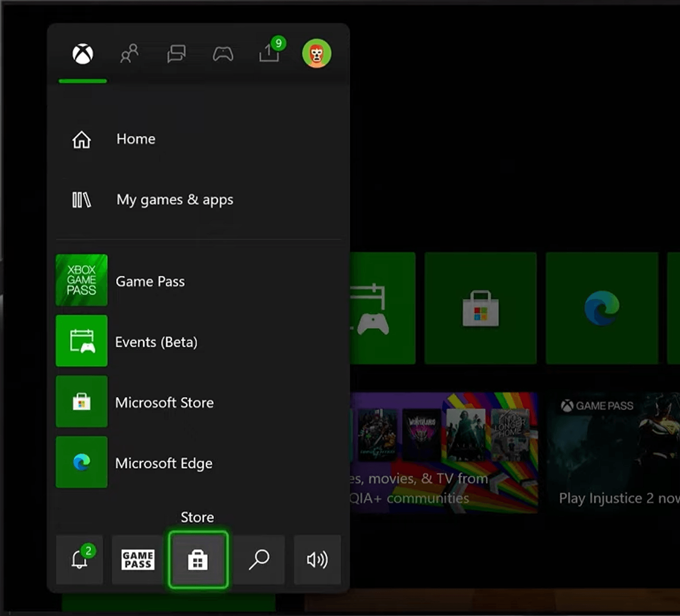Open Events (Beta) entry
Image resolution: width=680 pixels, height=616 pixels.
[156, 342]
